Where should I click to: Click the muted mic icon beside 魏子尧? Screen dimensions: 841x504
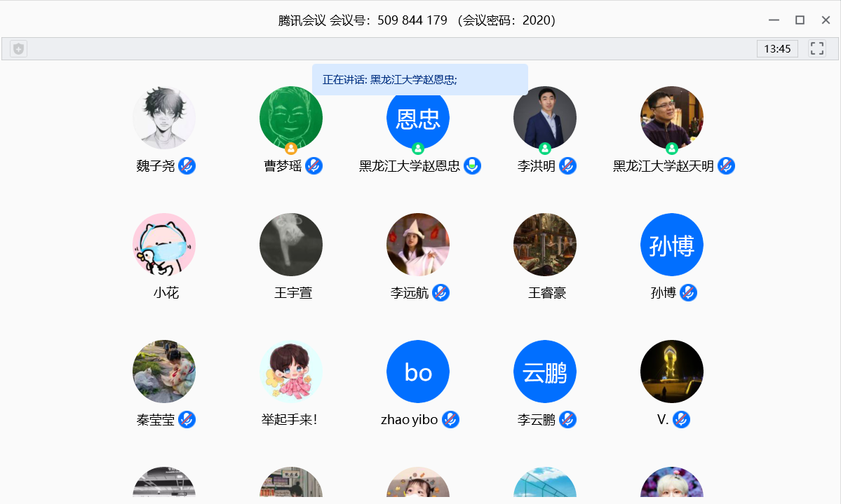(x=187, y=166)
